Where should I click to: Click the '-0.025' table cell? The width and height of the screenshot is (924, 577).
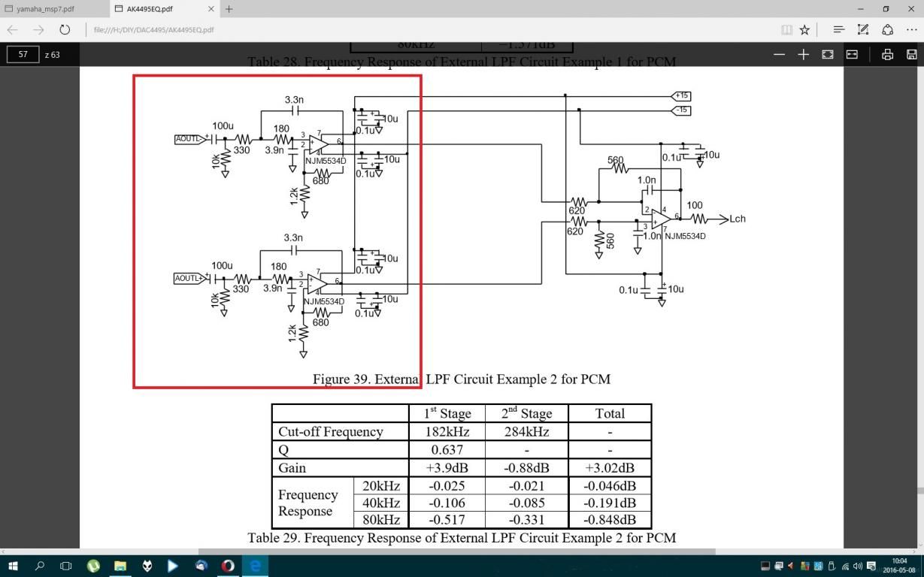tap(447, 485)
